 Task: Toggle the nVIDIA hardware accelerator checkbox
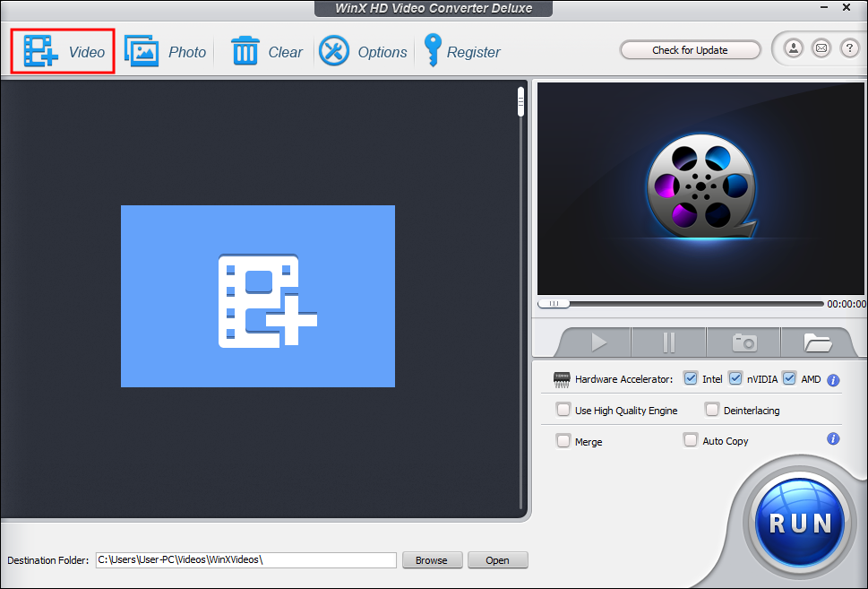(x=735, y=378)
